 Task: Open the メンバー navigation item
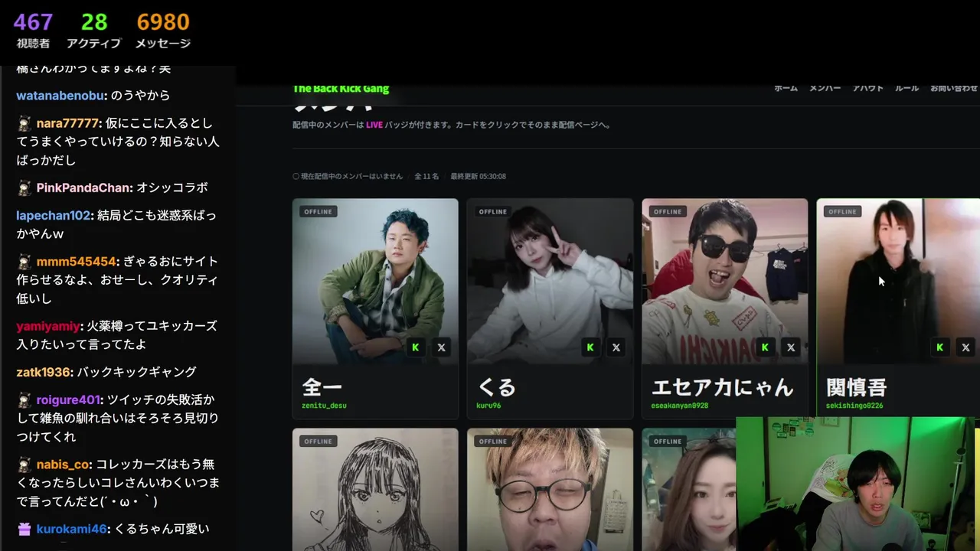point(825,88)
